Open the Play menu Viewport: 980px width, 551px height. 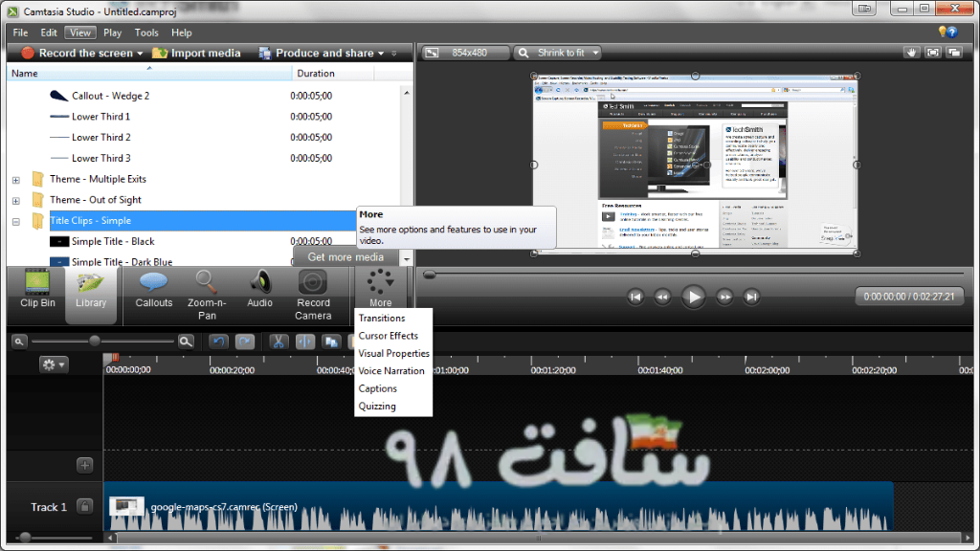click(113, 33)
